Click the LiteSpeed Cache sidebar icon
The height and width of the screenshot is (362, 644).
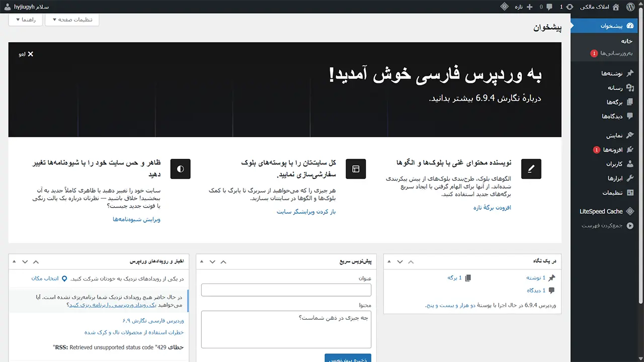[x=630, y=212]
